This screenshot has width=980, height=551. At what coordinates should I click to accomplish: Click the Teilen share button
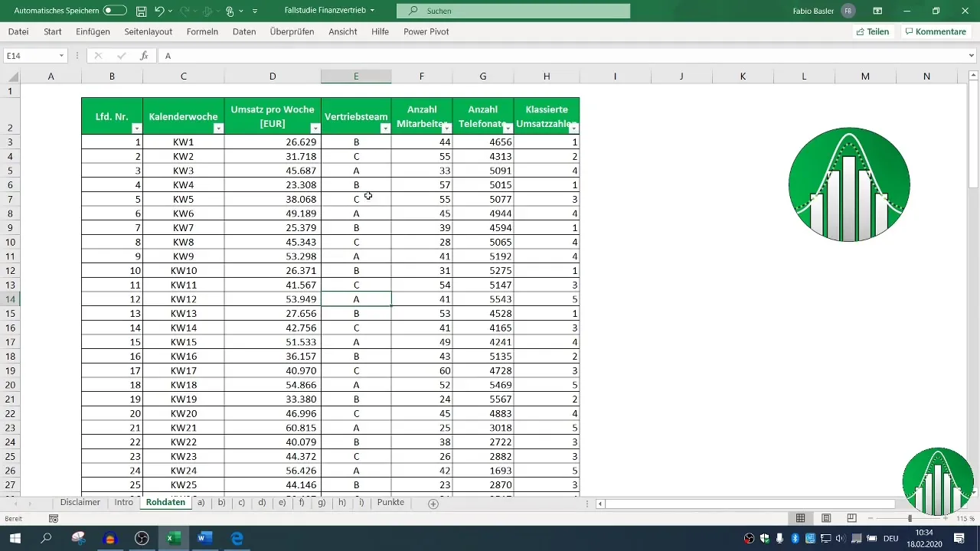(873, 31)
